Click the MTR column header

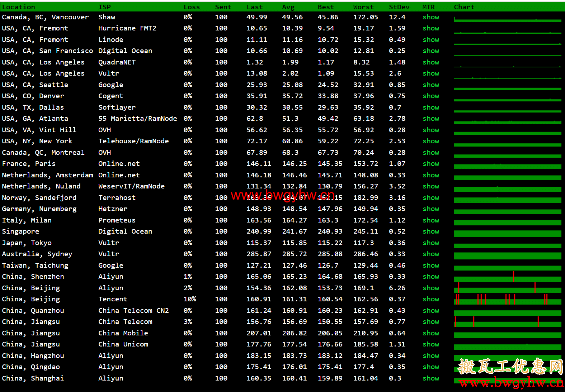coord(429,7)
